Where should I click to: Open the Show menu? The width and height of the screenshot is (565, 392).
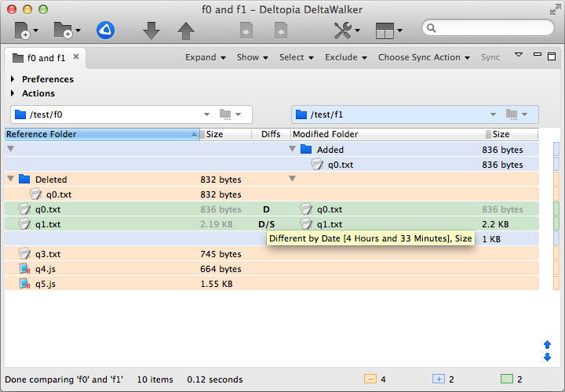tap(252, 57)
